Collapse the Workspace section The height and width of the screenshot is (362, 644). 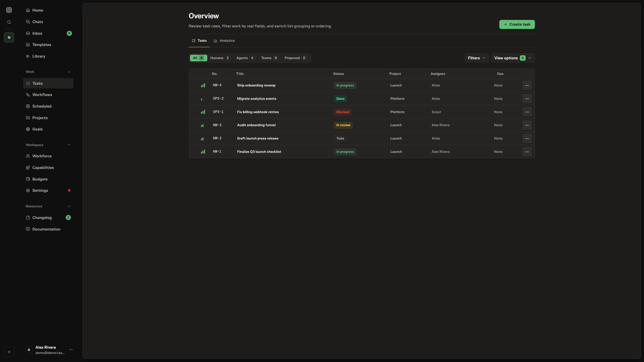pos(69,145)
